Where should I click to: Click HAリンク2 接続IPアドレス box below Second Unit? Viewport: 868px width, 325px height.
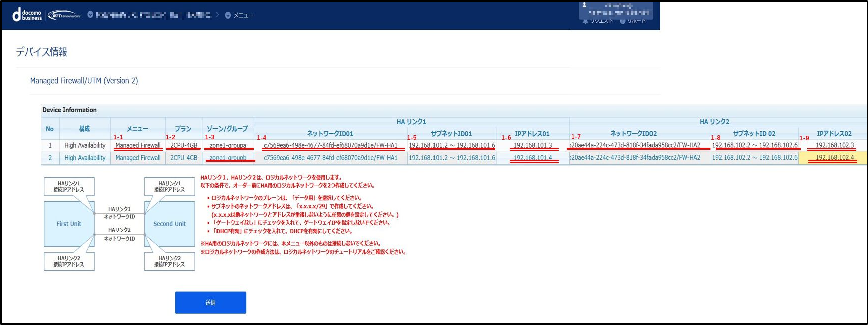click(x=169, y=261)
